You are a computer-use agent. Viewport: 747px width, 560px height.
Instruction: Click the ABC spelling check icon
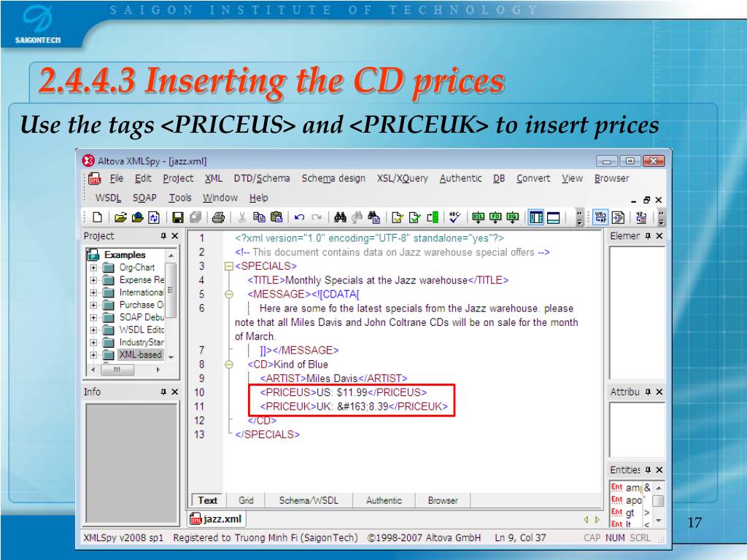point(455,217)
